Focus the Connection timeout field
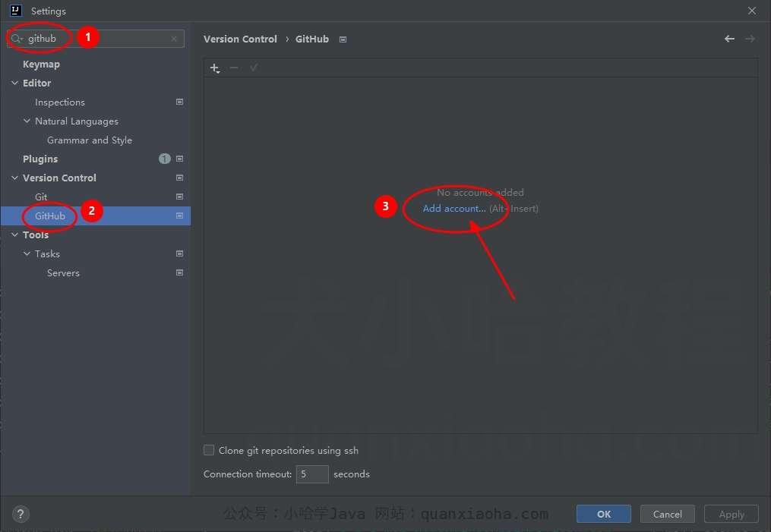 312,474
